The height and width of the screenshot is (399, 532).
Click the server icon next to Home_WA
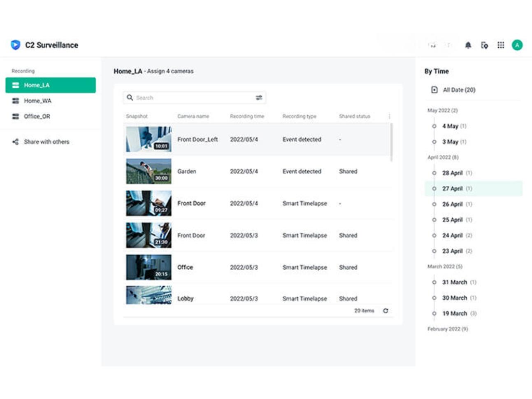click(x=16, y=101)
